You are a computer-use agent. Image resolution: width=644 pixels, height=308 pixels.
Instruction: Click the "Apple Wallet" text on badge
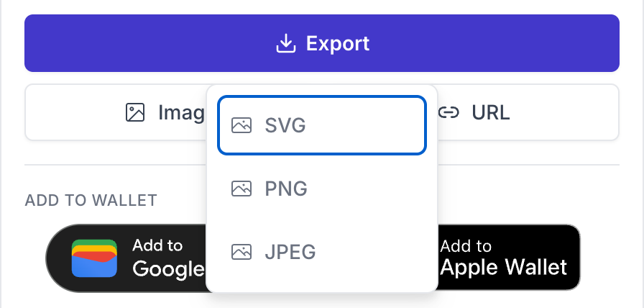[504, 268]
